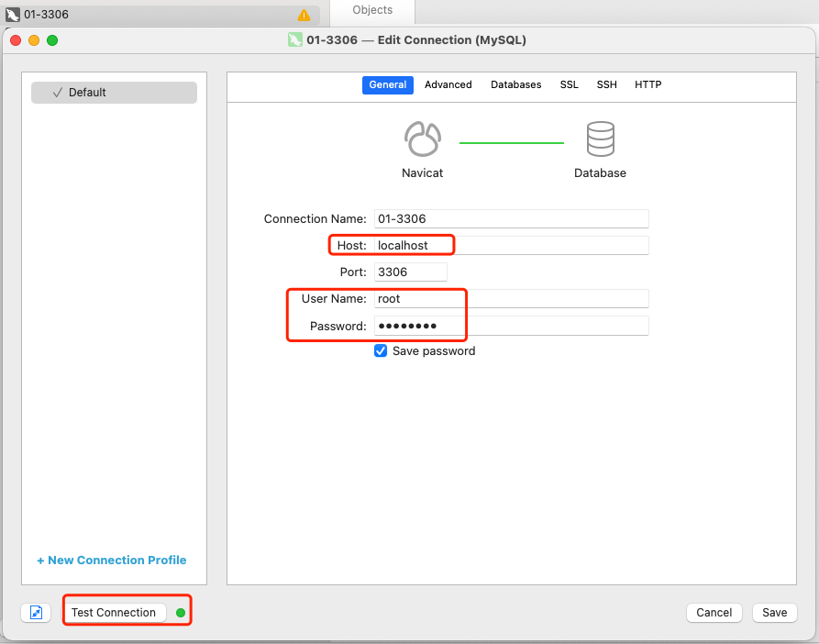
Task: Click the Port field showing 3306
Action: pos(411,272)
